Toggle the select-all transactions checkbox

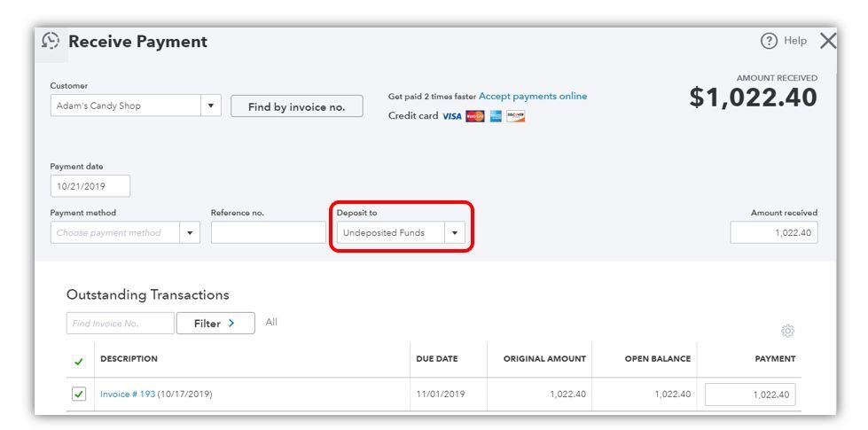click(x=79, y=362)
